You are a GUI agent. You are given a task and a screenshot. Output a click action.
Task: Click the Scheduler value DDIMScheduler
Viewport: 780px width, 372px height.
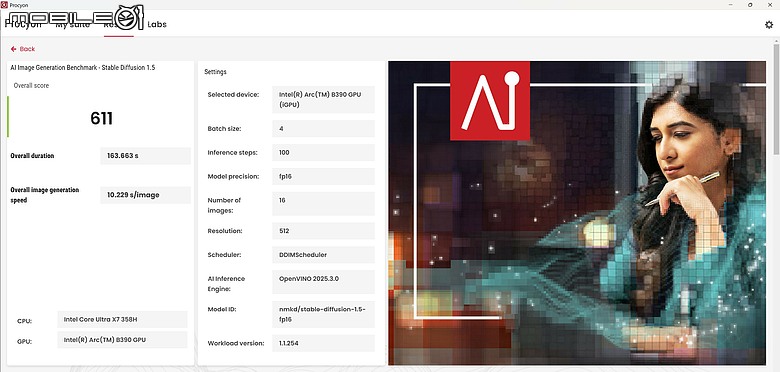(x=323, y=255)
